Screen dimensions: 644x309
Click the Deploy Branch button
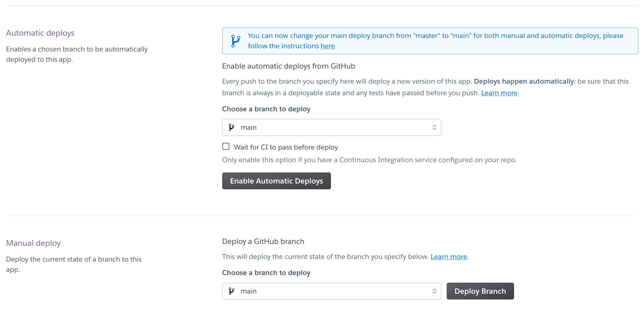480,291
